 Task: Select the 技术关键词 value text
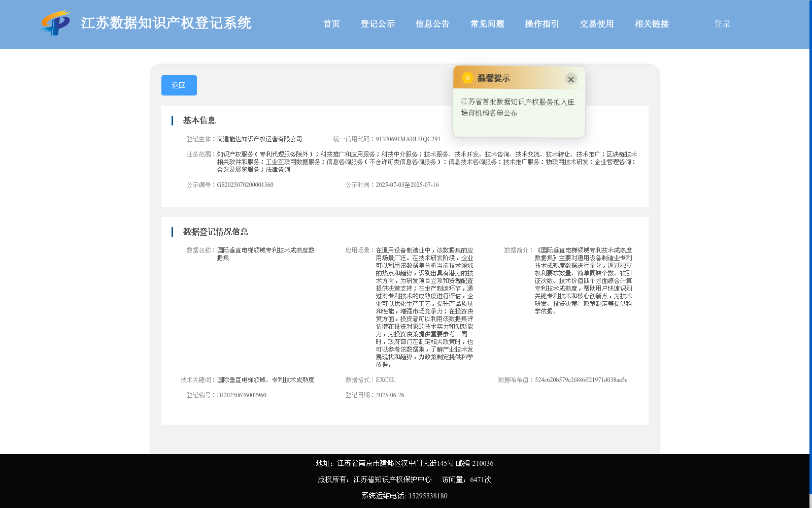tap(266, 380)
